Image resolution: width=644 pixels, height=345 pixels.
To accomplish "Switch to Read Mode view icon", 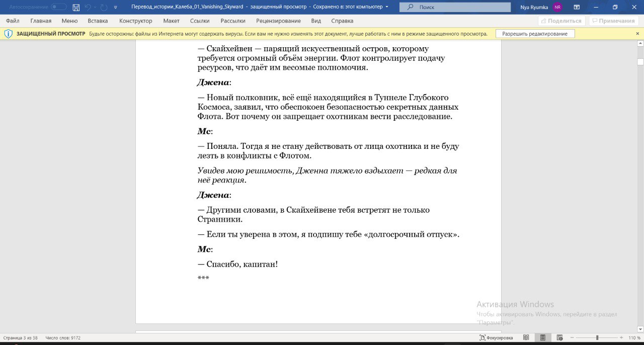I will pos(526,338).
